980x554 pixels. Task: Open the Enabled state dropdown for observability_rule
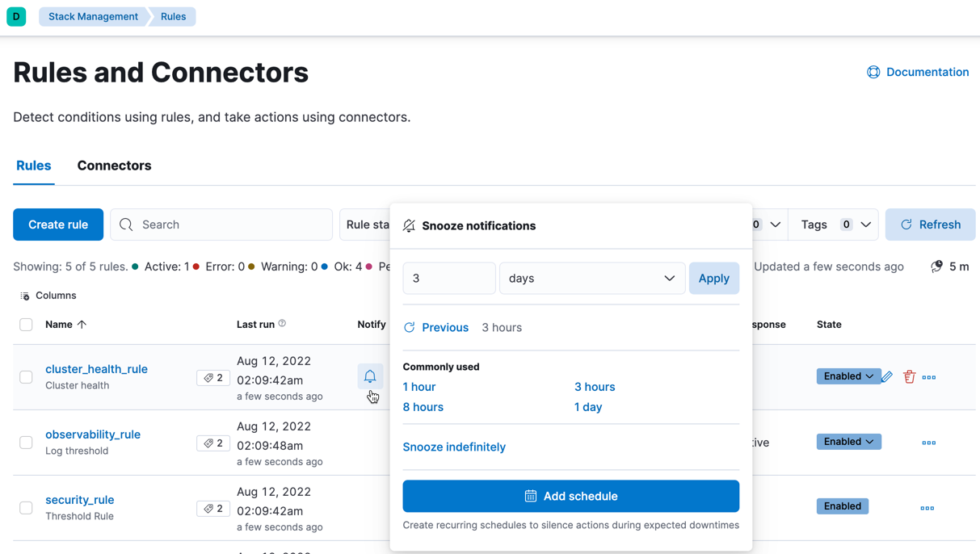(x=848, y=442)
